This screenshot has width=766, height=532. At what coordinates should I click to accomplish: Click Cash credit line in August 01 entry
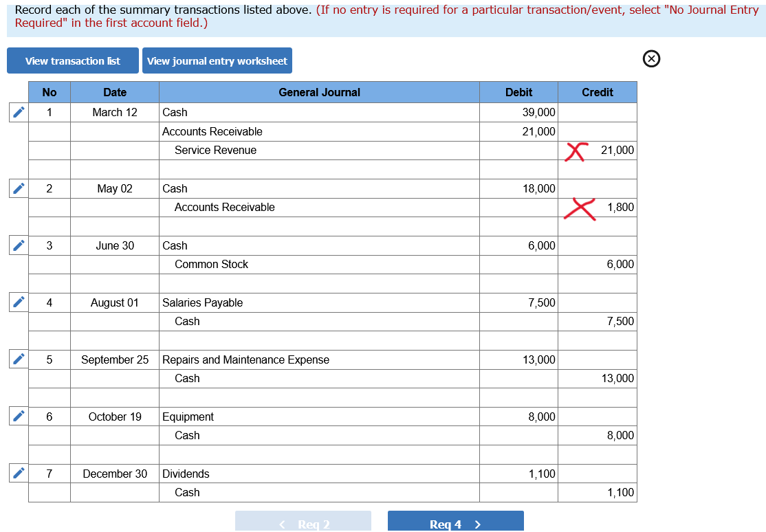click(319, 322)
